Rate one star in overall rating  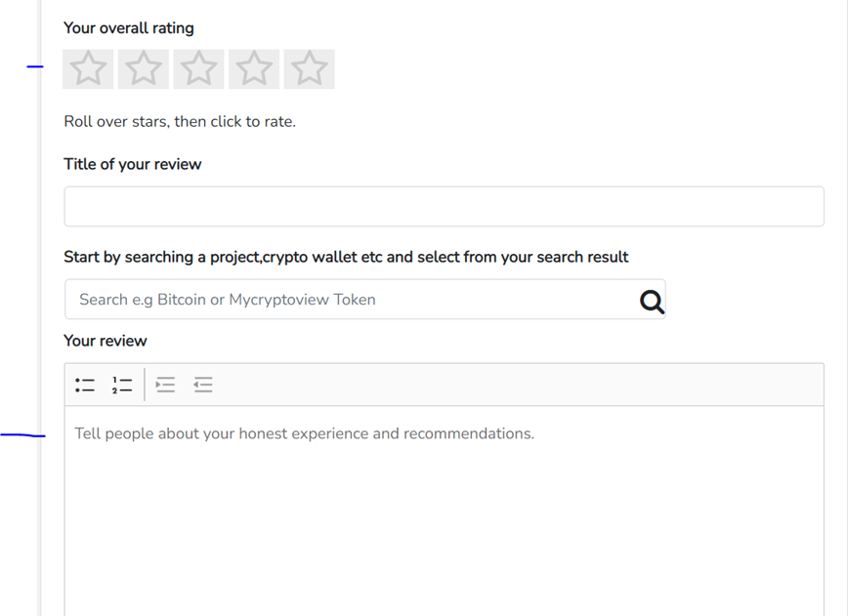click(88, 69)
